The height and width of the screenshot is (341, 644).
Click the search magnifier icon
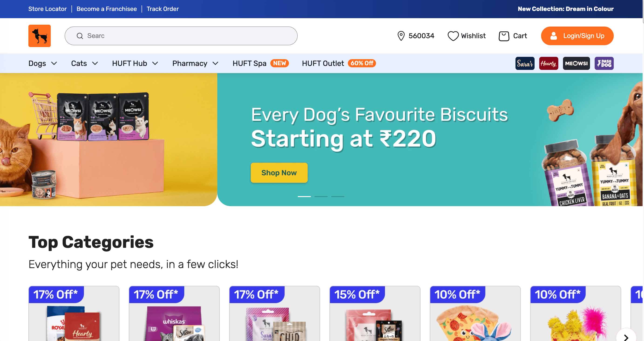pos(80,36)
